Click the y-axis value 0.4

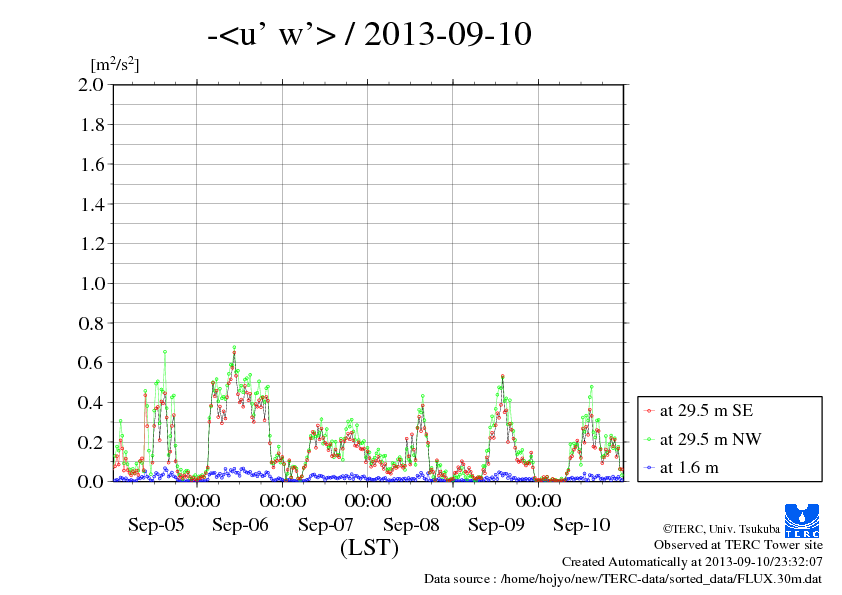pyautogui.click(x=91, y=402)
